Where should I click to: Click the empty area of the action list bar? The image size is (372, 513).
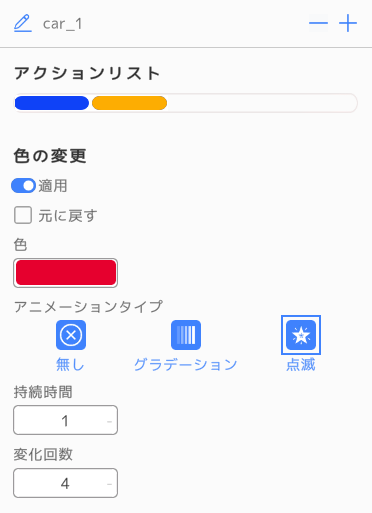tap(262, 103)
